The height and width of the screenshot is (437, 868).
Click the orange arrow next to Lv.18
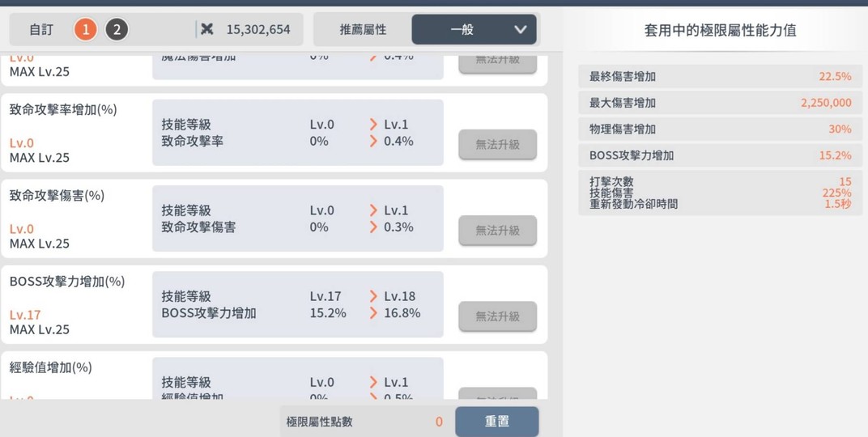(x=373, y=296)
